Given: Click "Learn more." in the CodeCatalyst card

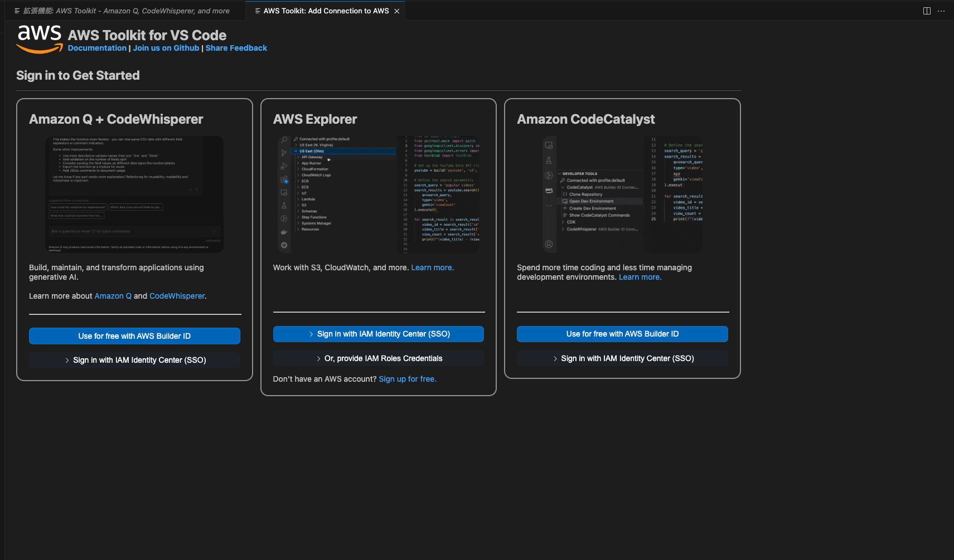Looking at the screenshot, I should click(x=640, y=277).
